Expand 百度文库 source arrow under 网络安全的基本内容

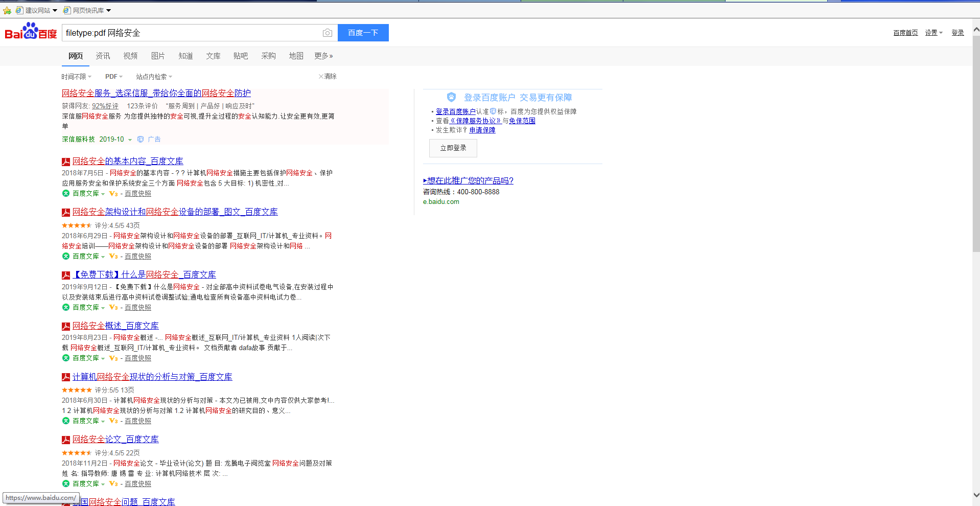103,194
